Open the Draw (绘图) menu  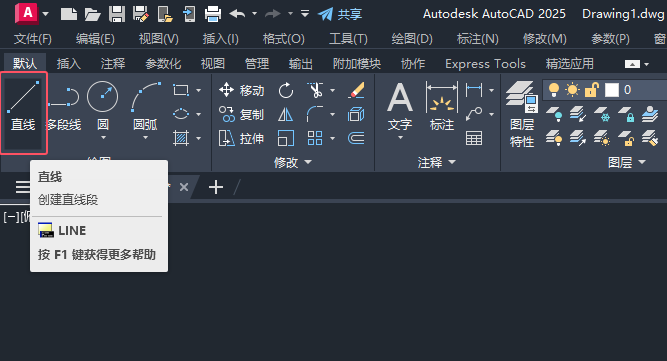412,39
